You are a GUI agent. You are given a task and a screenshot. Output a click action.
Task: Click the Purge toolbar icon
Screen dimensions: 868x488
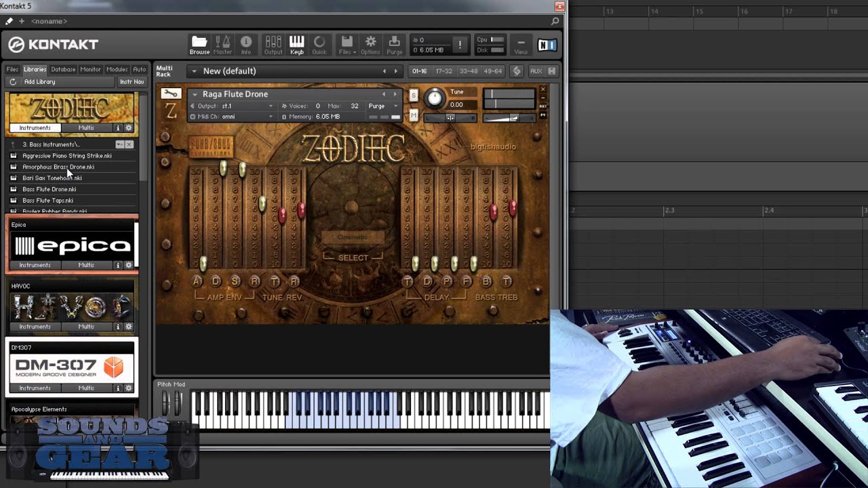point(394,44)
